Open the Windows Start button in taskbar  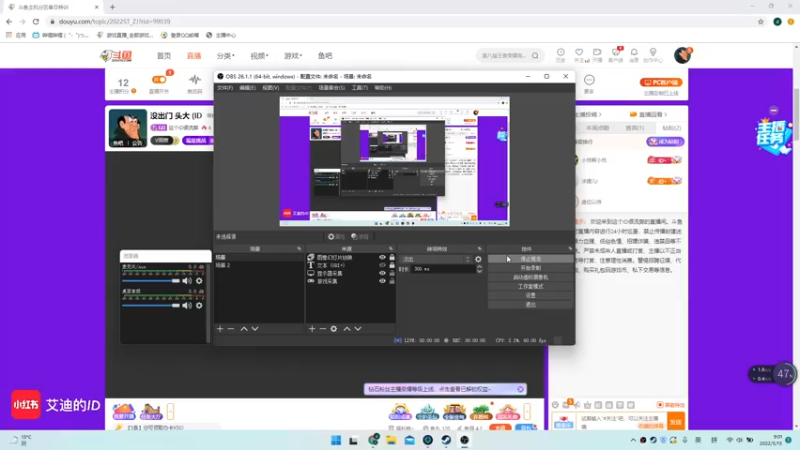pos(336,440)
